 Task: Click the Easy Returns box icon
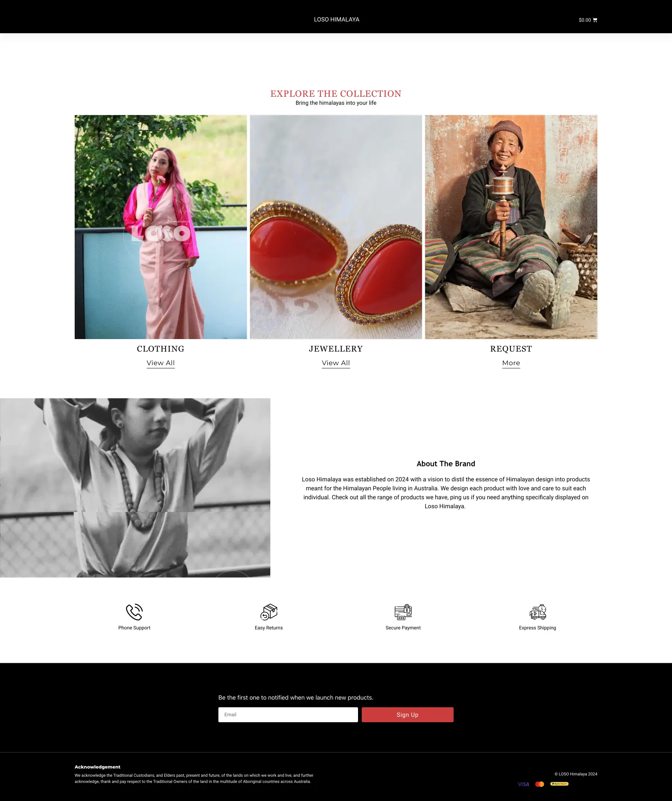(x=269, y=612)
